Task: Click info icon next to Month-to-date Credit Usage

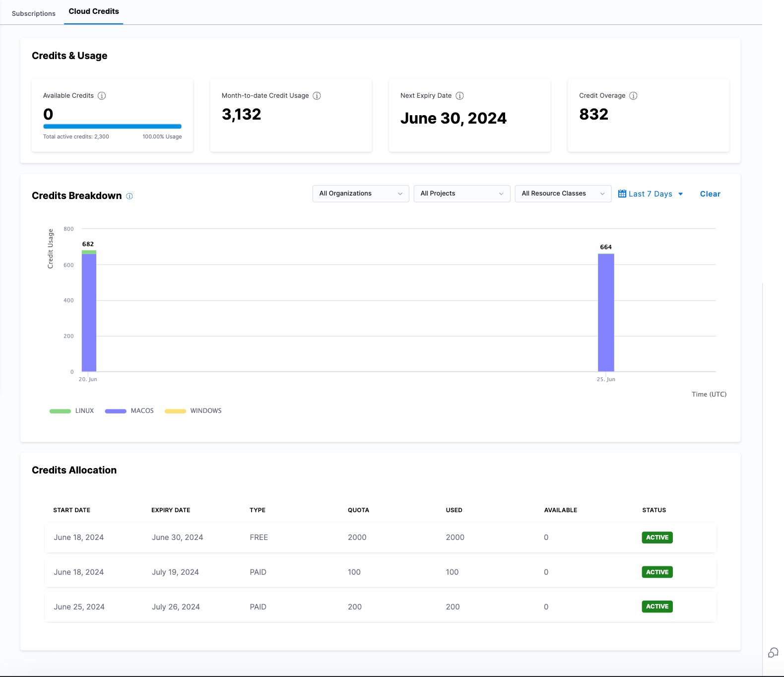Action: [317, 96]
